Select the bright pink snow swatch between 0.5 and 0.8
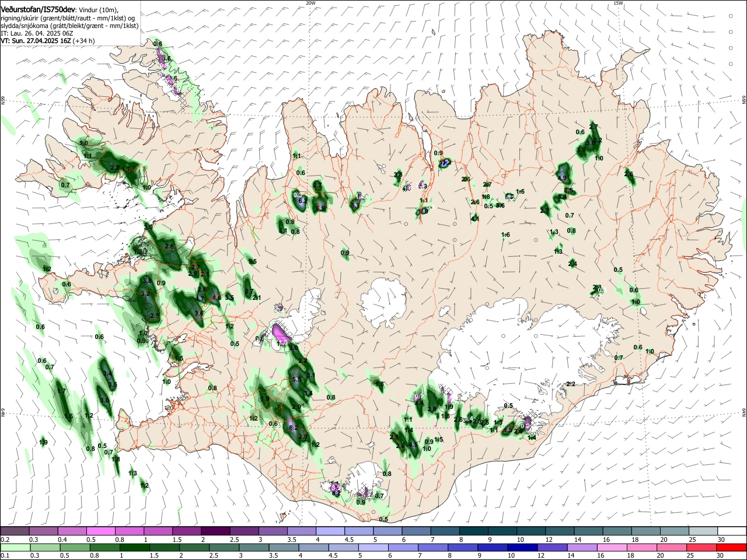The height and width of the screenshot is (560, 747). coord(100,531)
